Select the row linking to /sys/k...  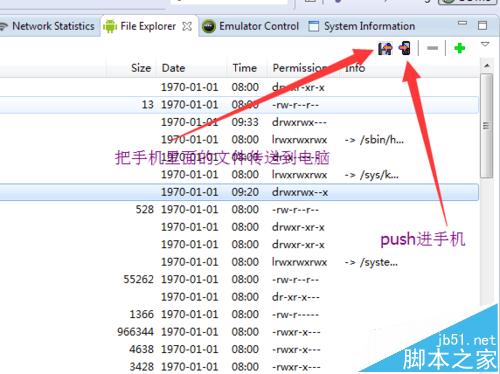click(x=239, y=175)
